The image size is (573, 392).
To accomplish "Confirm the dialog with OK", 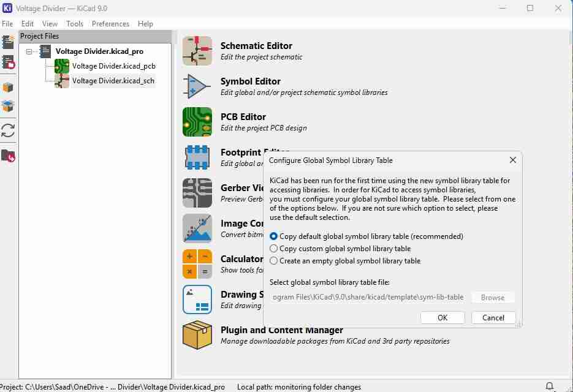I will [442, 317].
